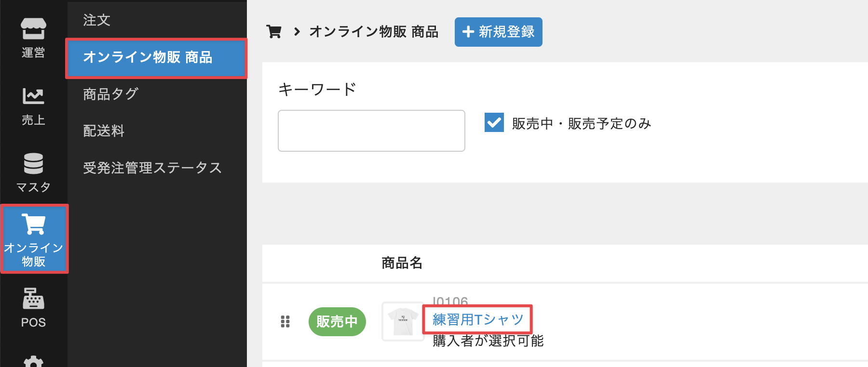This screenshot has width=868, height=367.
Task: Toggle the 販売中・販売予定のみ checkbox
Action: (494, 123)
